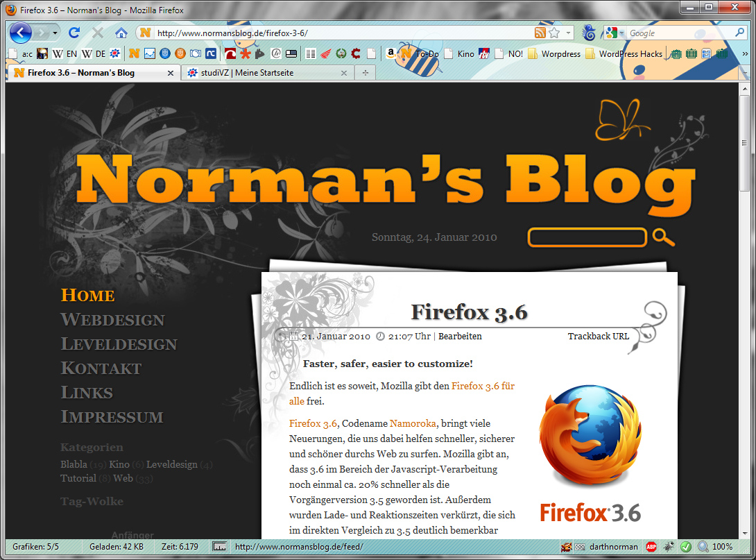Open the rtv bookmark icon
Screen dimensions: 756x560
[x=484, y=53]
